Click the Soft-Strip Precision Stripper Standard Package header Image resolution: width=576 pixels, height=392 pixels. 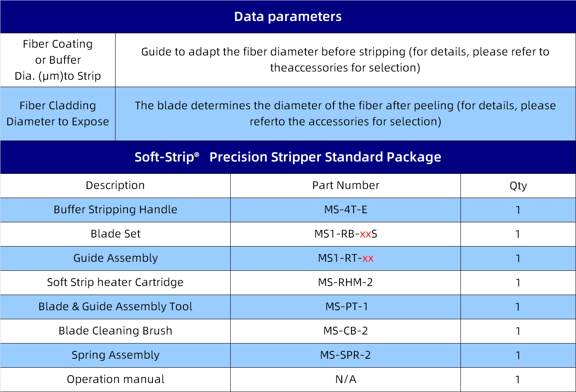coord(288,157)
